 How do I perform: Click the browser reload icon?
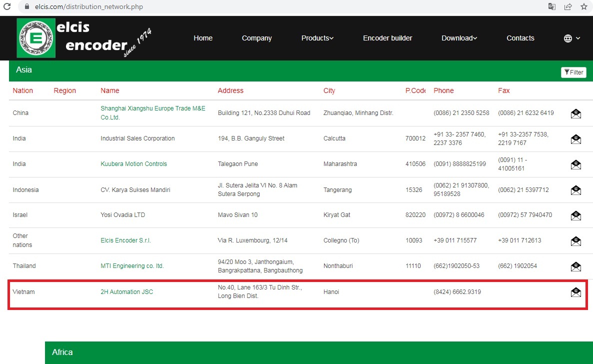click(x=7, y=6)
